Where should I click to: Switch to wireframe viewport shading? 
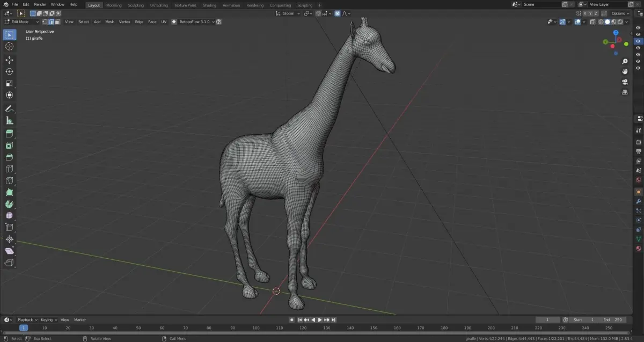tap(601, 22)
